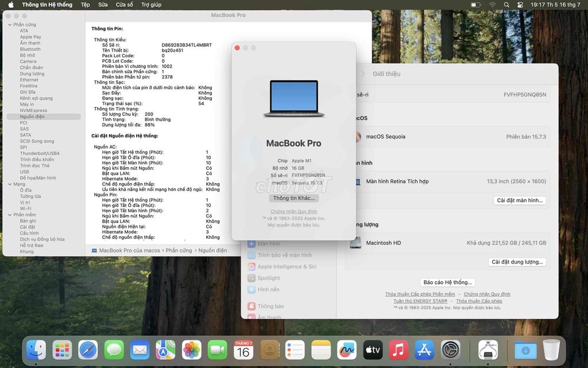Screen dimensions: 588x368
Task: Open System Settings gear in Dock
Action: (450, 350)
